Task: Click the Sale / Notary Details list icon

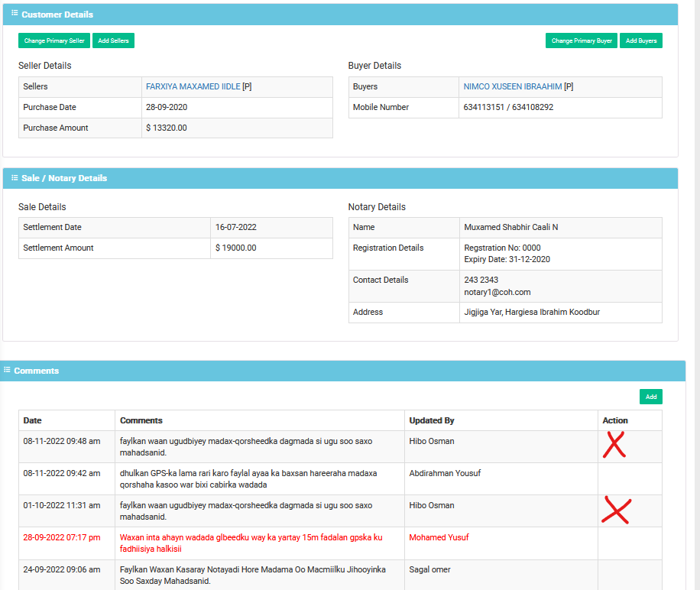Action: (15, 177)
